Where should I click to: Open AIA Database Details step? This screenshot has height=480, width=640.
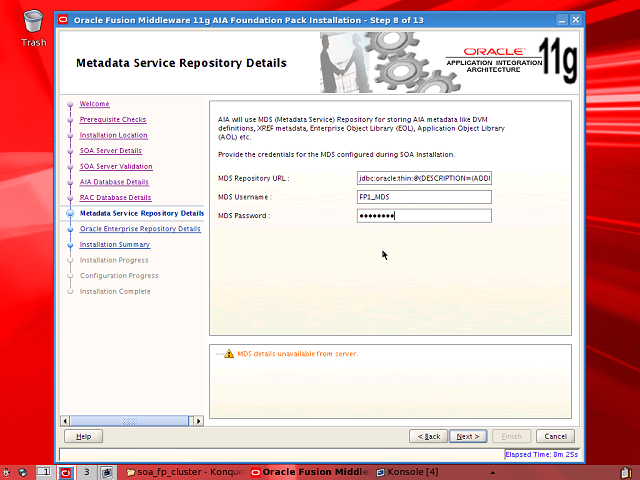pyautogui.click(x=114, y=182)
